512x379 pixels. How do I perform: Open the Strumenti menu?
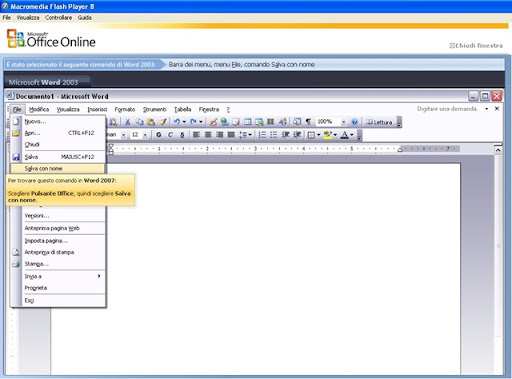tap(154, 109)
